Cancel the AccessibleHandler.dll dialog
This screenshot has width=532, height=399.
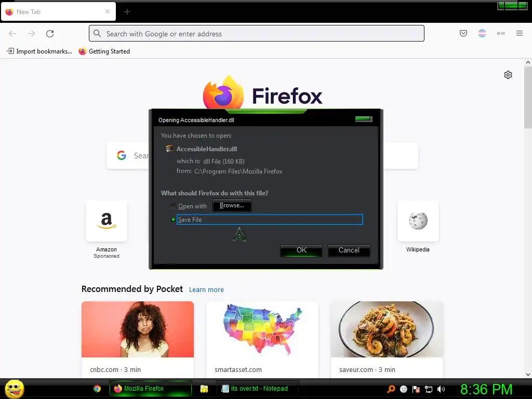[349, 250]
